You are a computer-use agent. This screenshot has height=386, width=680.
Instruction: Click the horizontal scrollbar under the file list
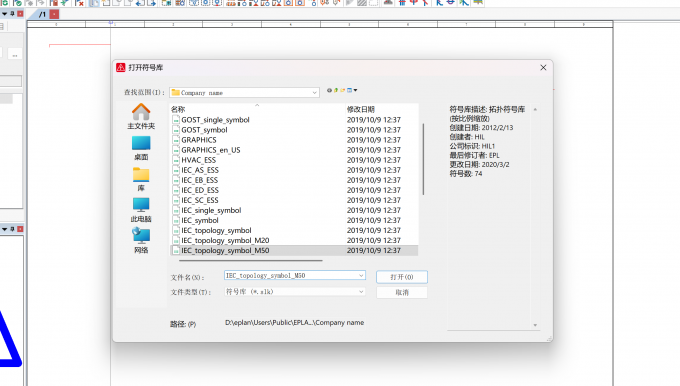click(251, 261)
